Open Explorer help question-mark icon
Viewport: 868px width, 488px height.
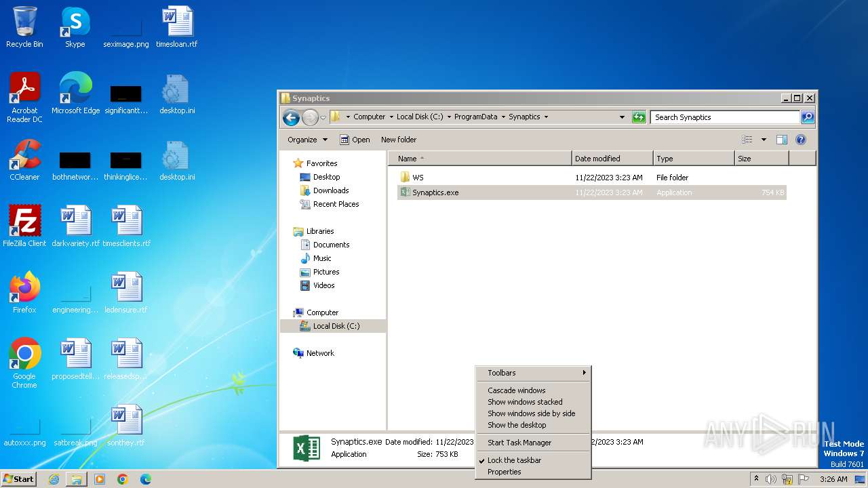coord(800,140)
